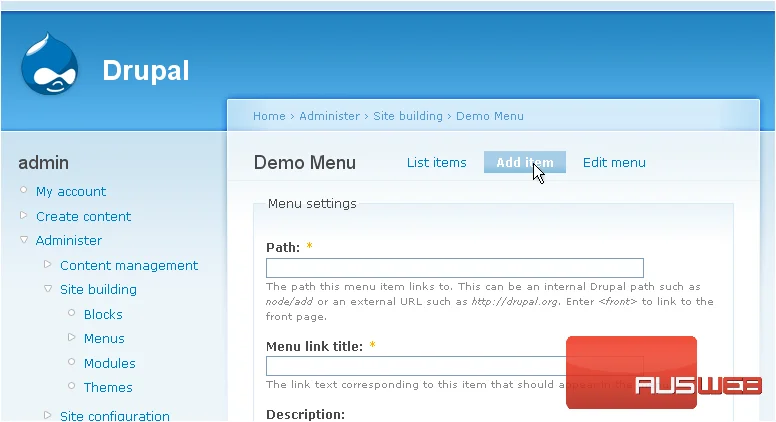Expand the Menus triangle
This screenshot has height=422, width=776.
click(x=71, y=337)
